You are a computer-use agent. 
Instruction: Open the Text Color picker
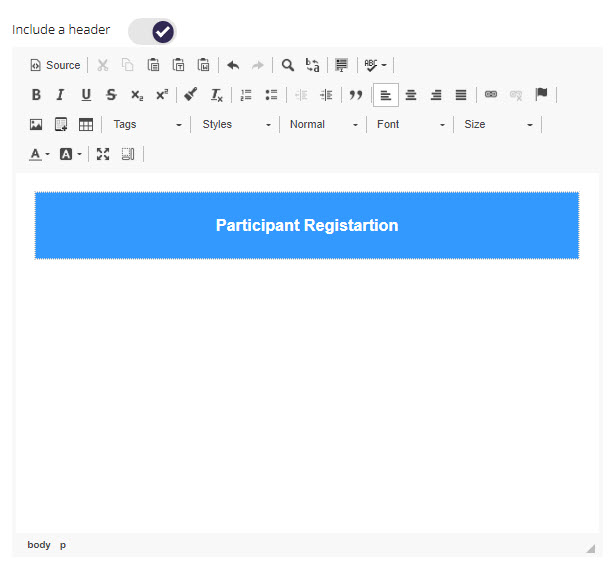pyautogui.click(x=39, y=154)
